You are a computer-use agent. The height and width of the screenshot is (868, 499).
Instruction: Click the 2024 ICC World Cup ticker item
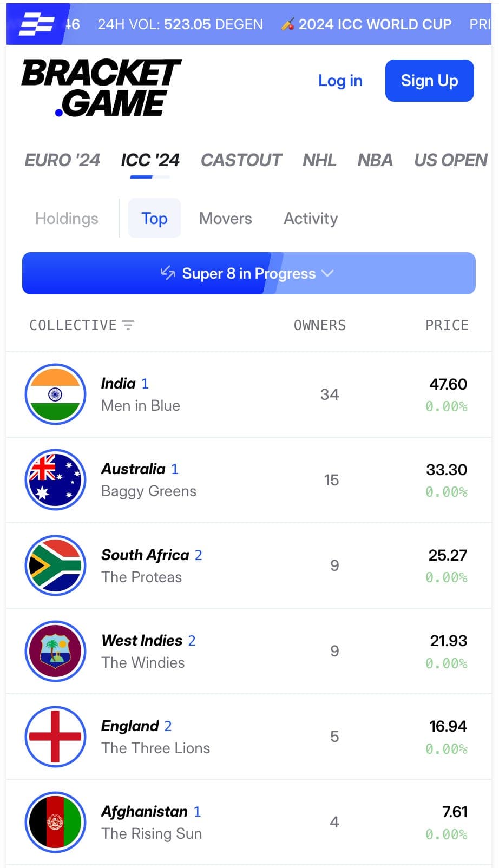click(366, 24)
